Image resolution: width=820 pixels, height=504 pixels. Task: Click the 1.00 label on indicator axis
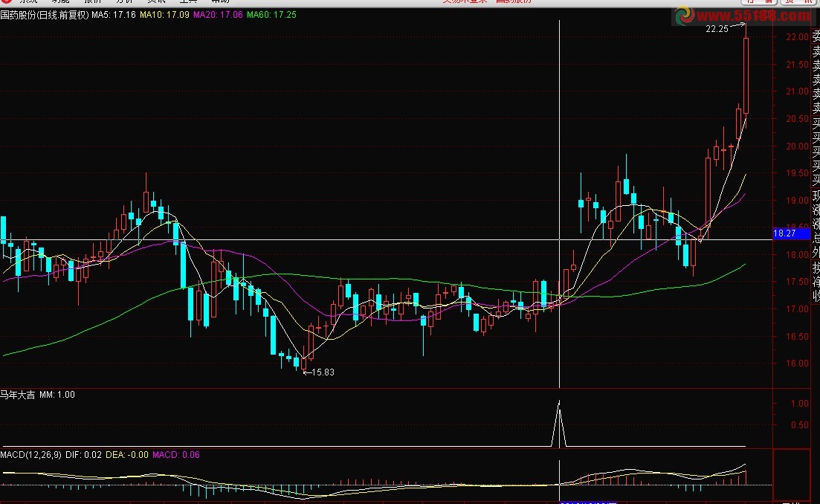click(800, 403)
